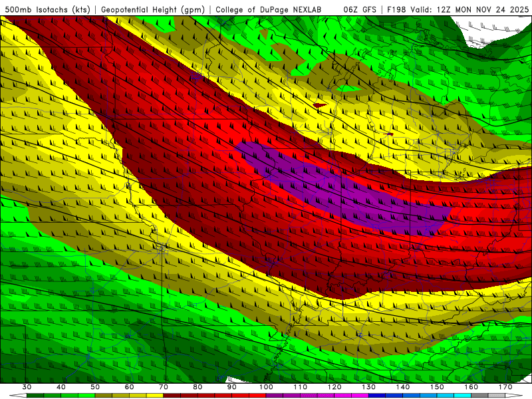Click the 'Geopotential Height (gpm)' header text

tap(153, 10)
